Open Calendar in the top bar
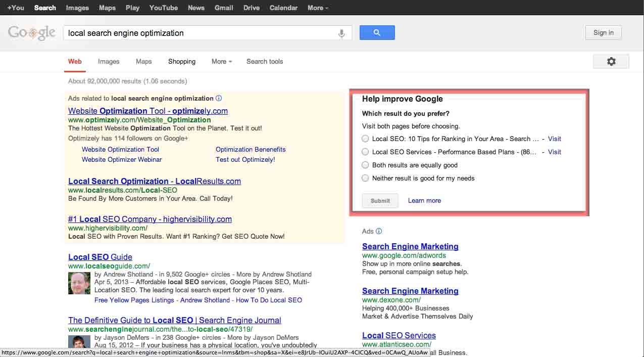 (283, 8)
